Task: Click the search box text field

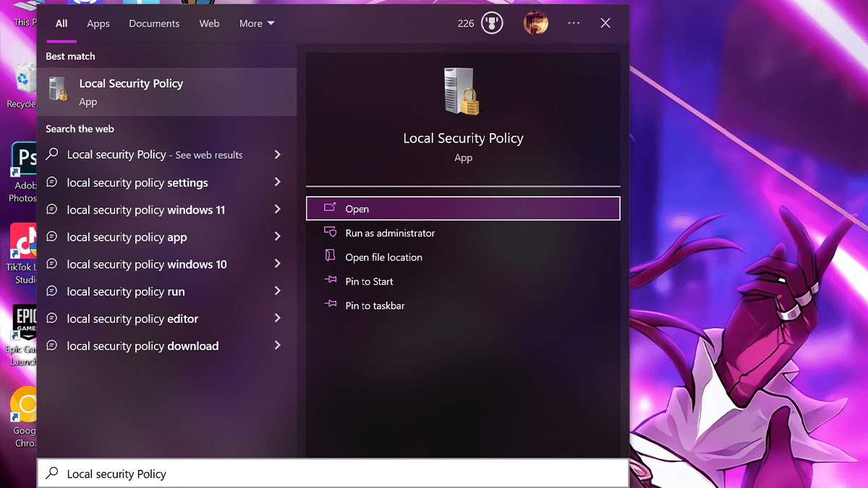Action: 333,474
